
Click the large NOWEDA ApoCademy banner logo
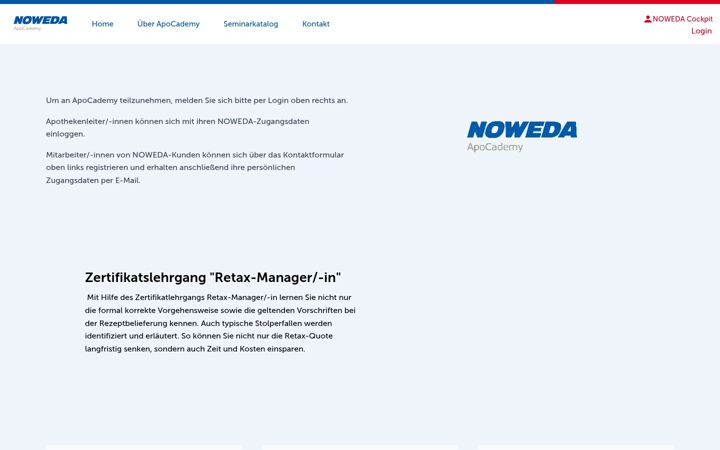522,136
